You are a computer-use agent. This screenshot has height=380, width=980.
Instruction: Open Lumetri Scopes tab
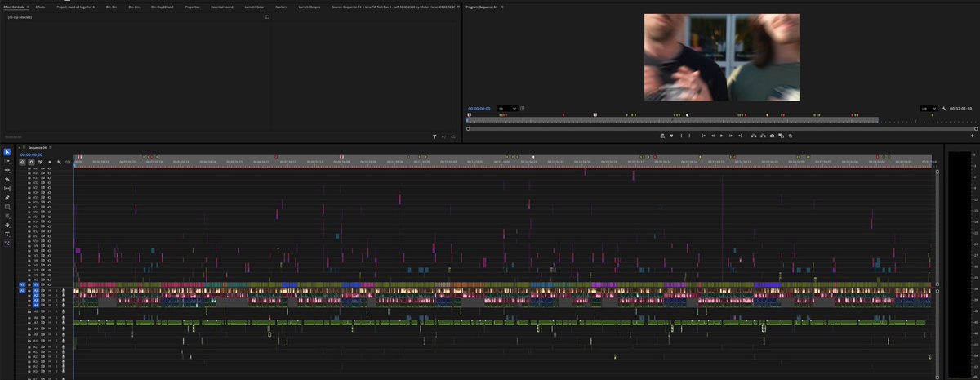310,7
